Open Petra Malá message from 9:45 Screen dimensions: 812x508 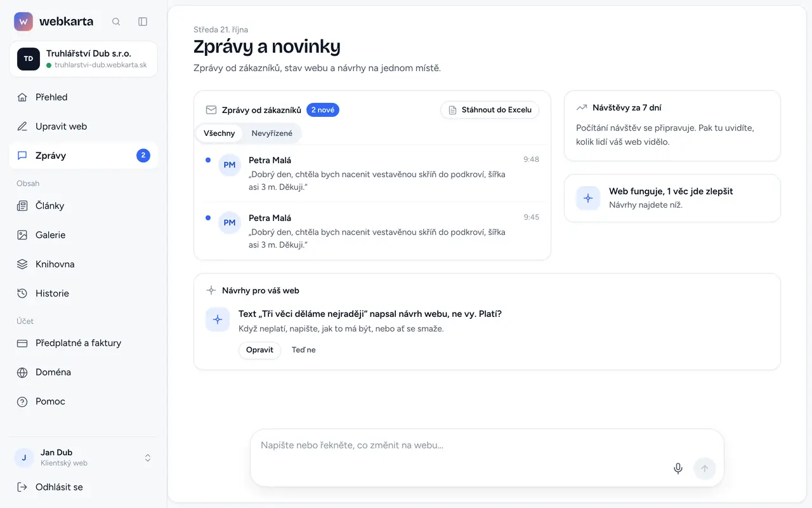tap(372, 231)
